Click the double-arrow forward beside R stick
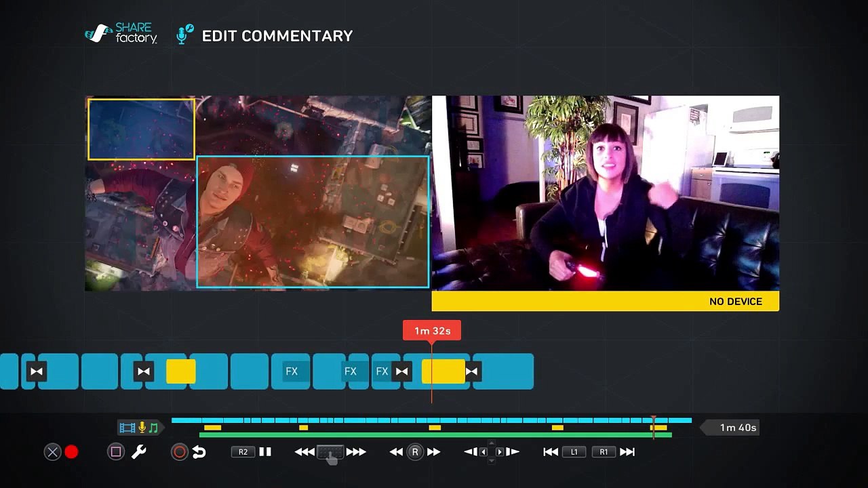The width and height of the screenshot is (868, 488). click(x=433, y=452)
